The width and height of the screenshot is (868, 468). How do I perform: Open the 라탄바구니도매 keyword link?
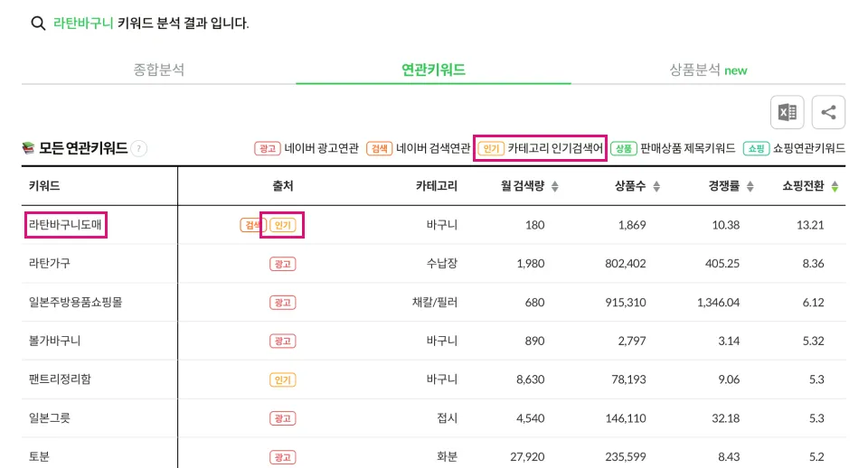tap(67, 225)
